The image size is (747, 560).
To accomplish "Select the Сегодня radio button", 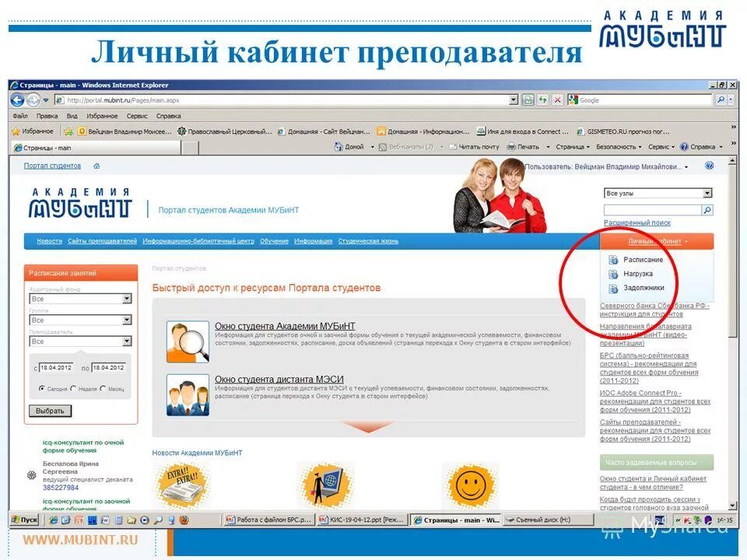I will coord(42,389).
